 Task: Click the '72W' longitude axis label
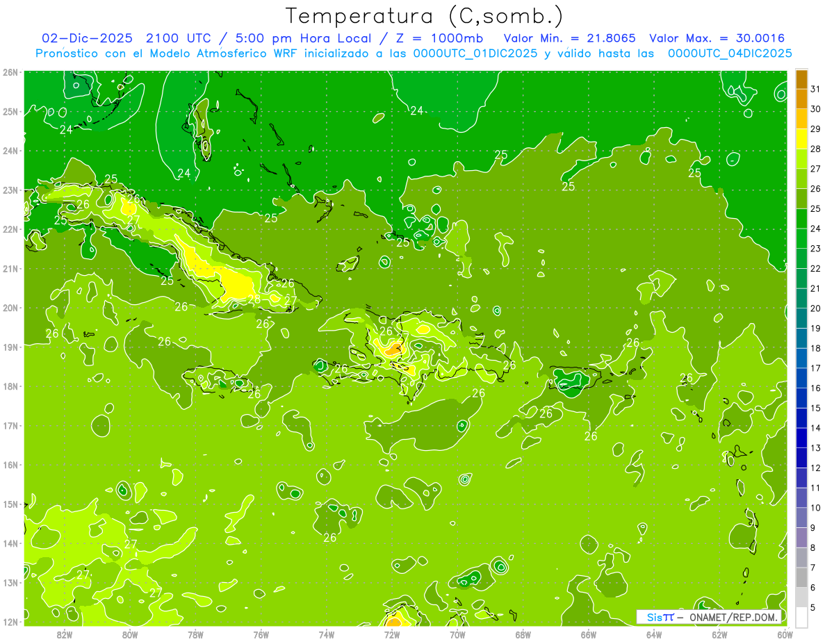click(x=392, y=634)
